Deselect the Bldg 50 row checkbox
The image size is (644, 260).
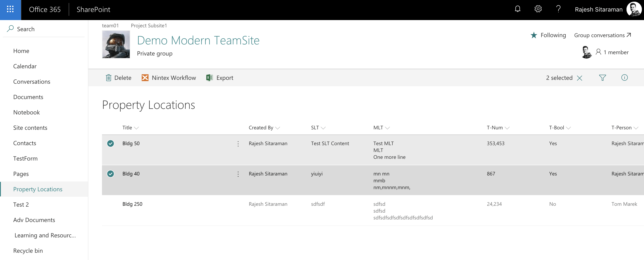(111, 143)
